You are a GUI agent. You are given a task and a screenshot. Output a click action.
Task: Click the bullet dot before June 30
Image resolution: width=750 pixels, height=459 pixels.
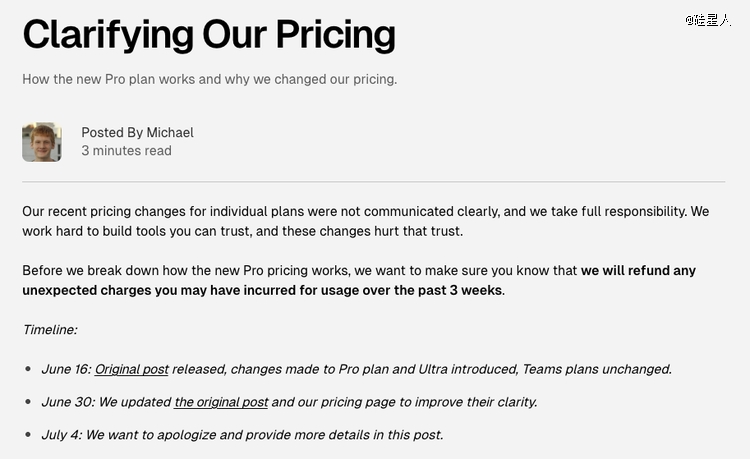coord(28,402)
